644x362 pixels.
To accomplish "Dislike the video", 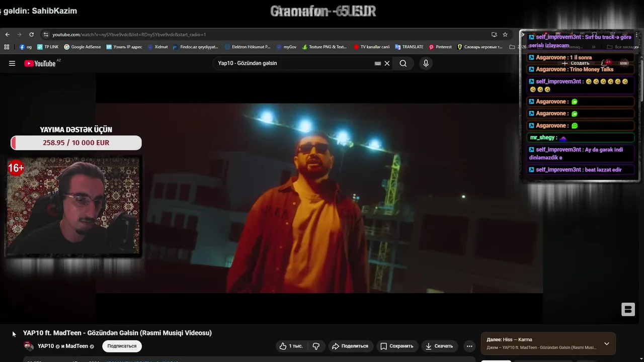I will click(316, 346).
